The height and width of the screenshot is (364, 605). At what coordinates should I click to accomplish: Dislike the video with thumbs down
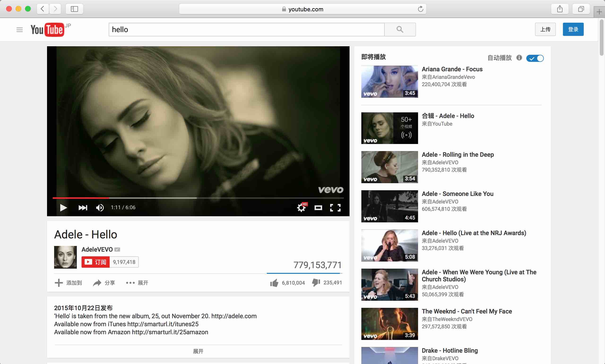316,282
